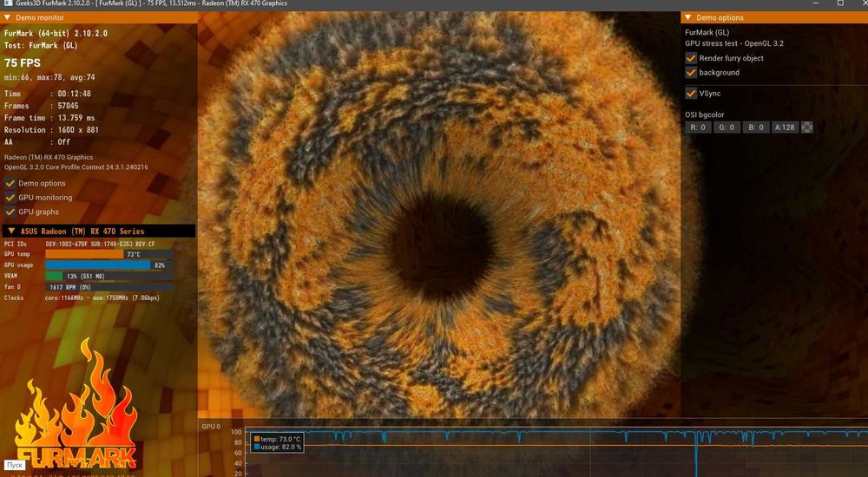Click the fan 0 1617 RPM bar
Image resolution: width=868 pixels, height=477 pixels.
pos(109,287)
